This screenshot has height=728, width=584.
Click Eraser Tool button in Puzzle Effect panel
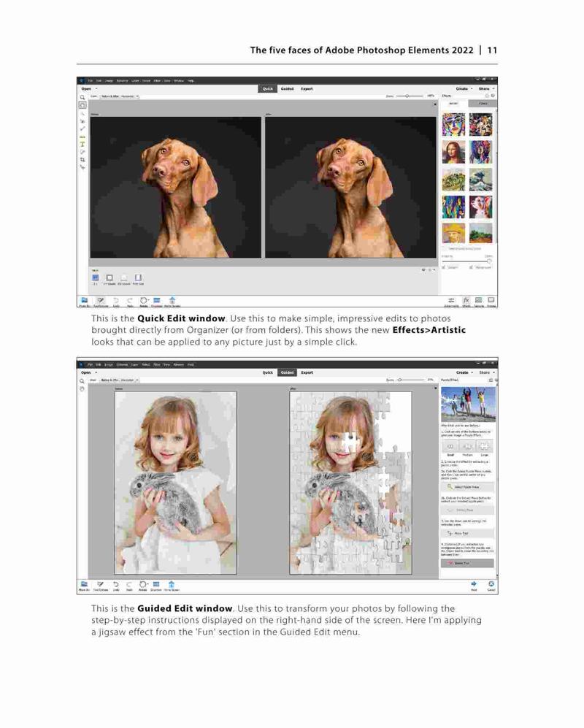pyautogui.click(x=467, y=563)
